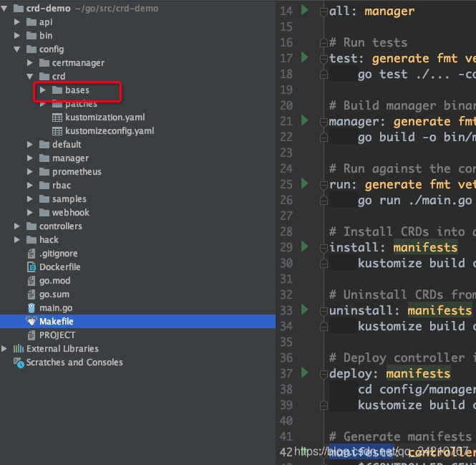This screenshot has height=465, width=476.
Task: Expand the bases folder arrow
Action: [43, 90]
